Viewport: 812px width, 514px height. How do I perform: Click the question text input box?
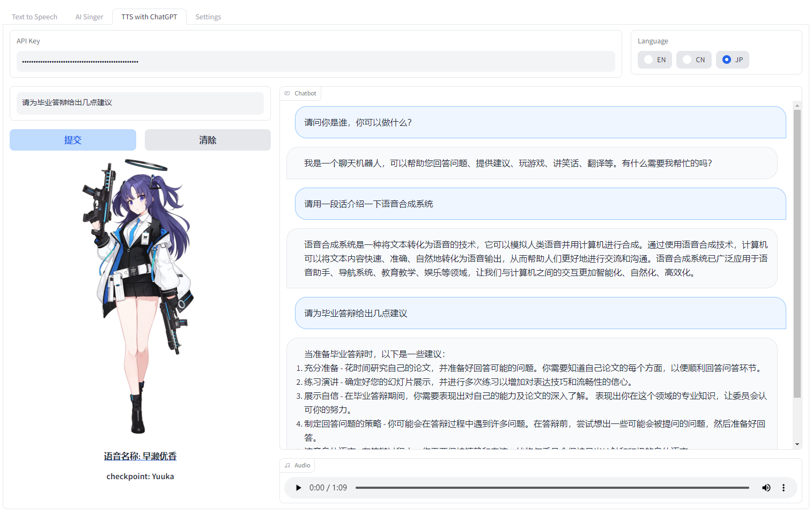(140, 103)
